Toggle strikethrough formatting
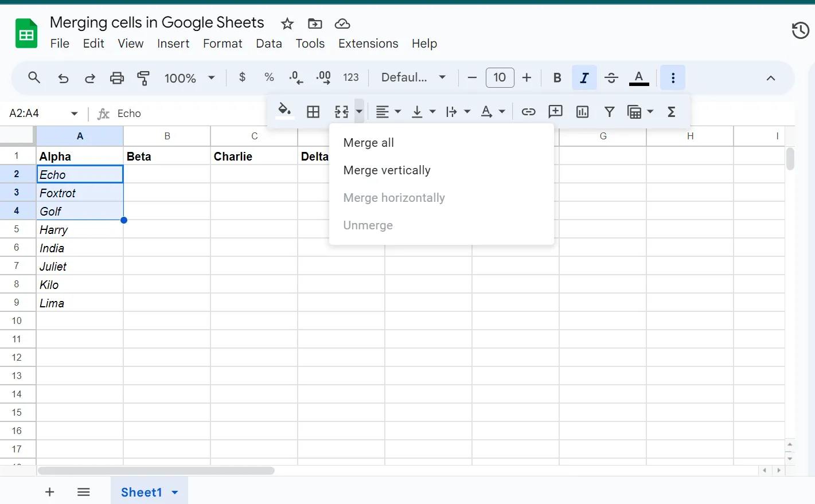The height and width of the screenshot is (504, 815). (611, 77)
